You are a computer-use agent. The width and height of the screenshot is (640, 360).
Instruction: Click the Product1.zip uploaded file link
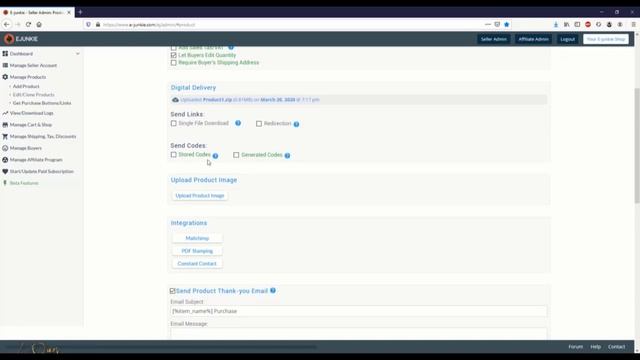(217, 100)
